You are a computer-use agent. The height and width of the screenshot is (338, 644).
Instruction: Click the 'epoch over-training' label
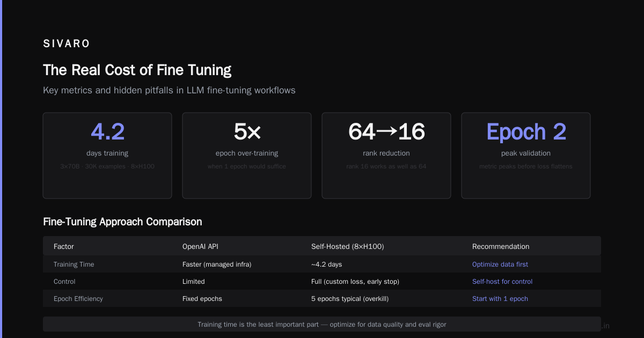[x=247, y=153]
